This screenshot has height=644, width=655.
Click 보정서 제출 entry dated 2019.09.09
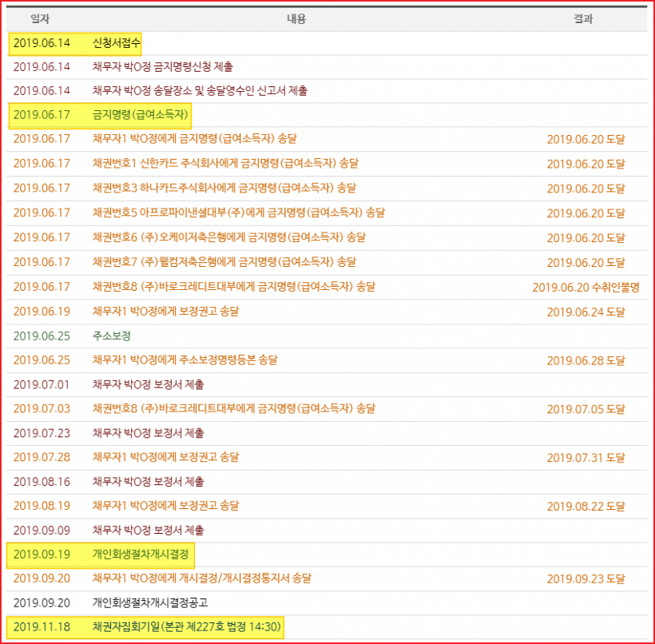click(149, 530)
